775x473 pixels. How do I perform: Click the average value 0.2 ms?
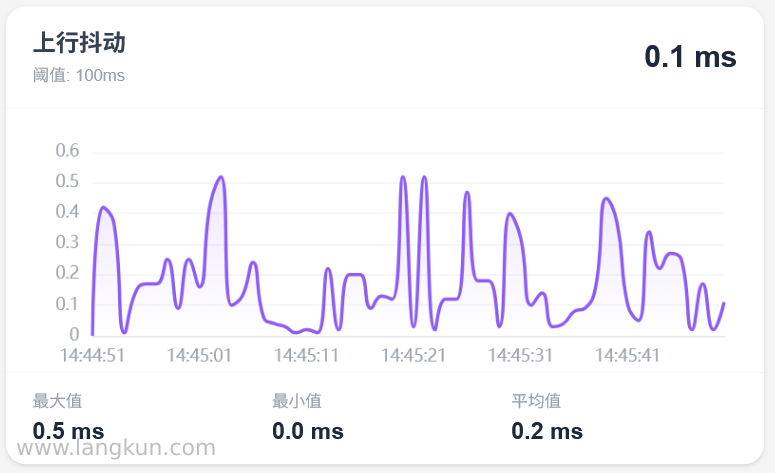(547, 431)
